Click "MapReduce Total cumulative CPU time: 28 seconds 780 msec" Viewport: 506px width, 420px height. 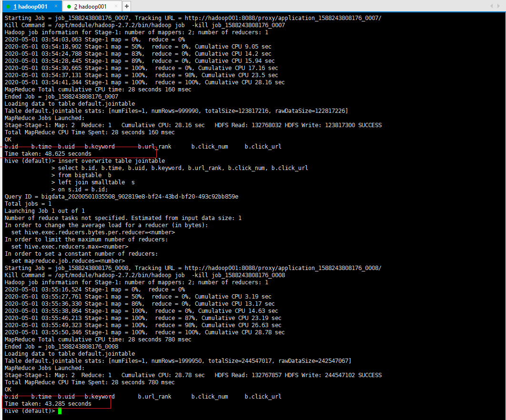pos(98,340)
